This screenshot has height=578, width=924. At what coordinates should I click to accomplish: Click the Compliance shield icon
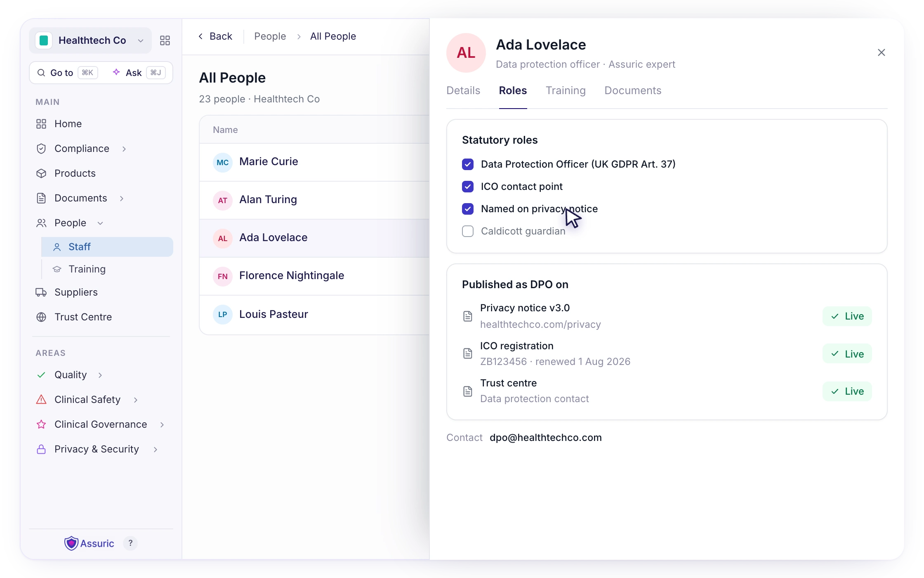click(x=41, y=149)
